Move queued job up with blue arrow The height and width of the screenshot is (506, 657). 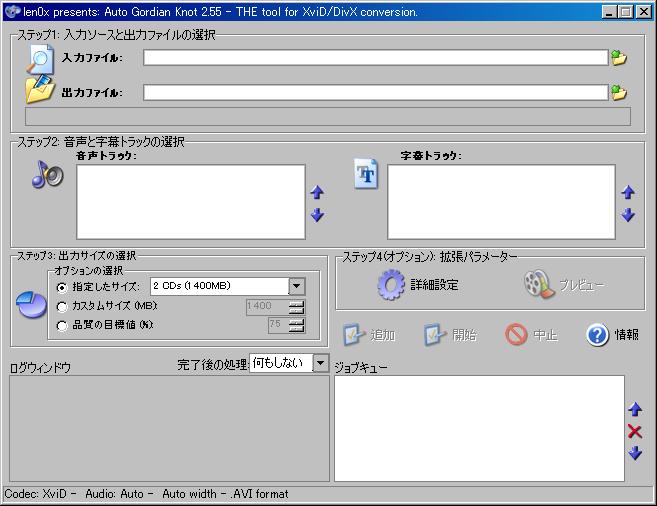[x=635, y=409]
